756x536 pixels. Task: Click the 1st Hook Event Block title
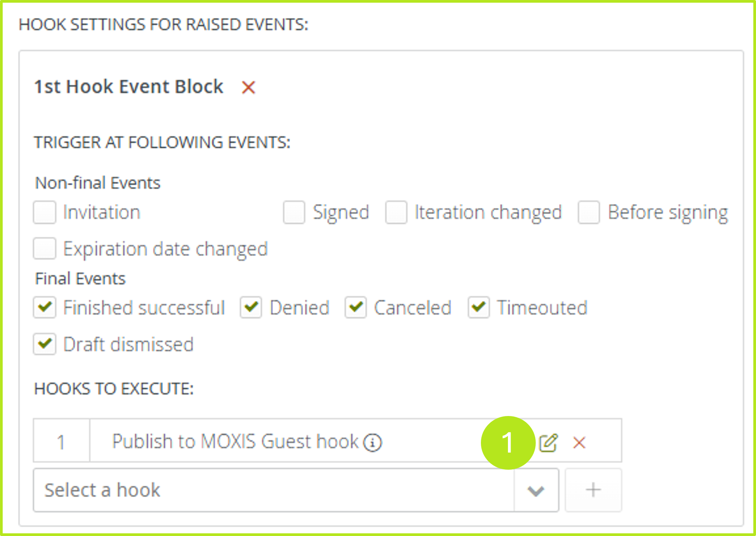(128, 86)
